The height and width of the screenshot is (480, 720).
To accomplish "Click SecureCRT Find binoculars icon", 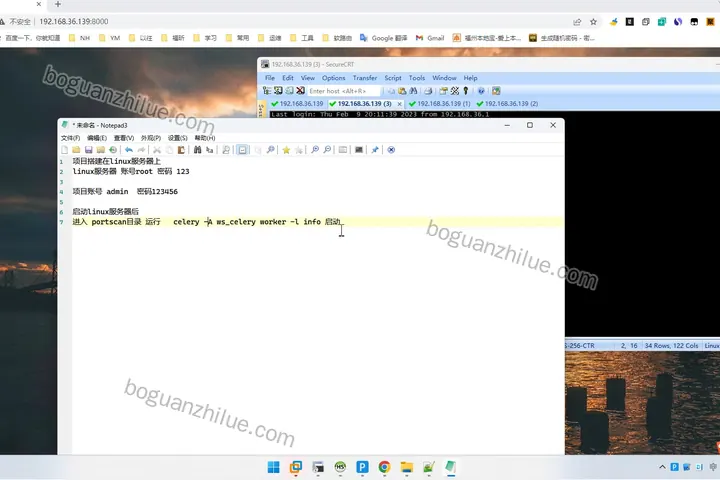I will pos(413,91).
